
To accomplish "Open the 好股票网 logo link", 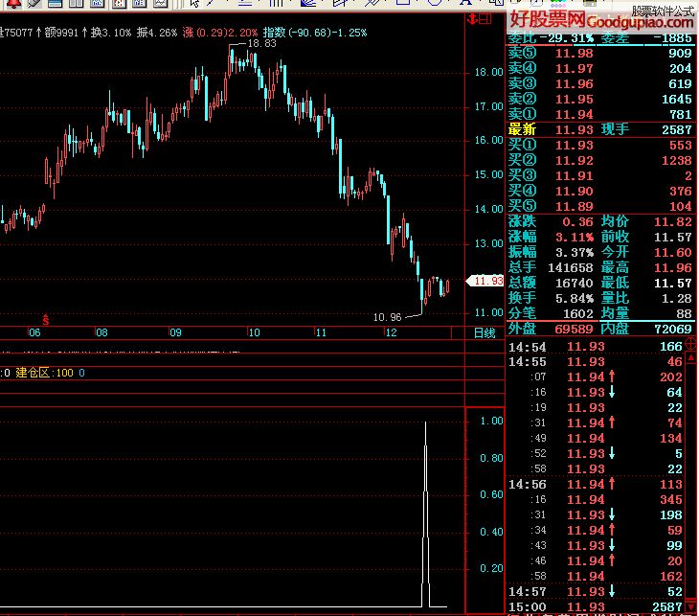I will (x=546, y=17).
